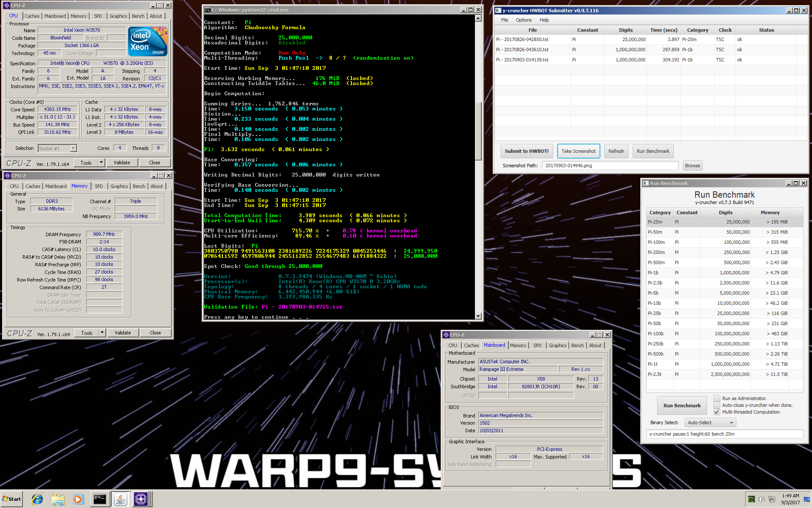Click the y-cruncher command line field

(724, 434)
